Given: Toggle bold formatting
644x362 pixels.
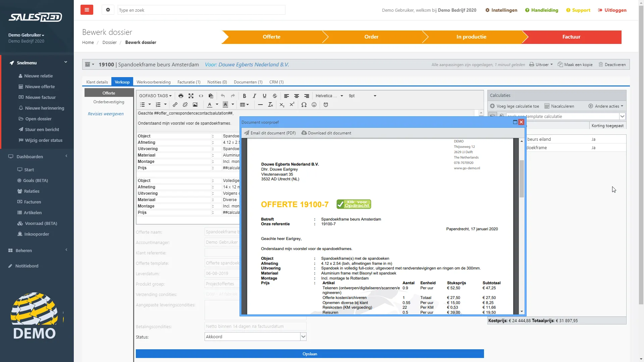Looking at the screenshot, I should 245,96.
